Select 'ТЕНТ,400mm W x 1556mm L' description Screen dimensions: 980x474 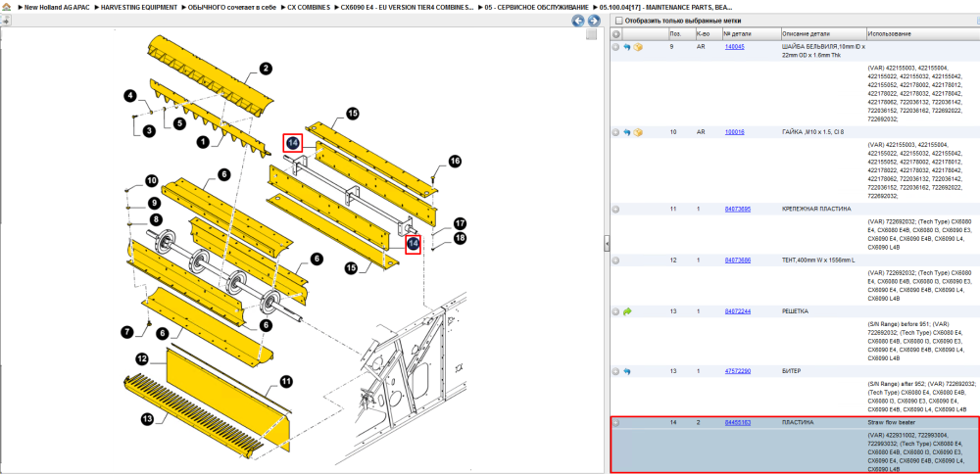(x=818, y=260)
